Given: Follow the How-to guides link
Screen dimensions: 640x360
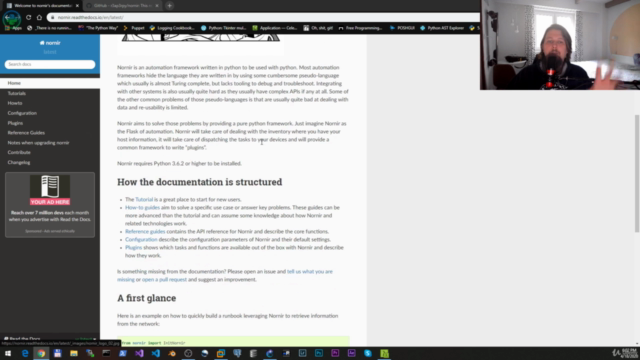Looking at the screenshot, I should tap(142, 207).
